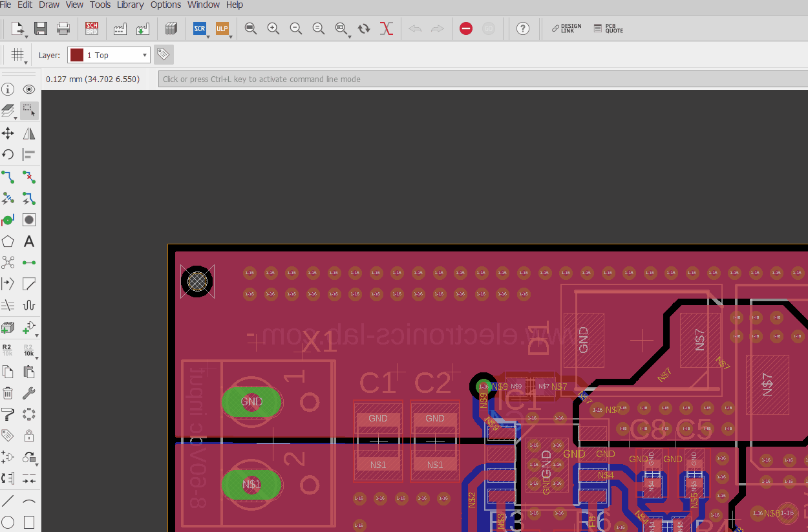Open the Layer dropdown showing 1 Top
Viewport: 808px width, 532px height.
click(109, 55)
